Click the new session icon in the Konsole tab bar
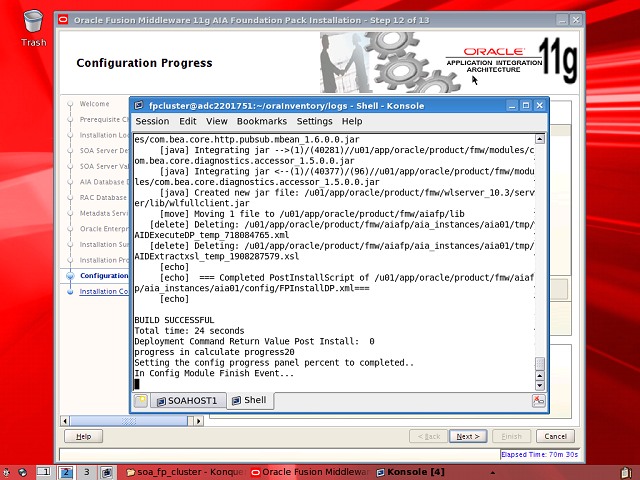This screenshot has height=480, width=640. (140, 400)
